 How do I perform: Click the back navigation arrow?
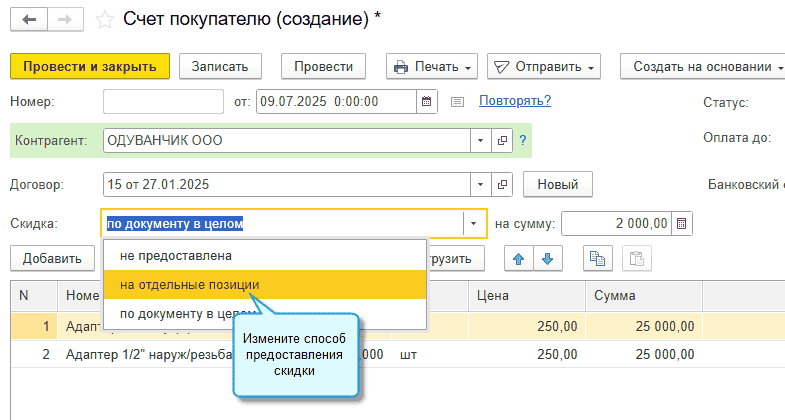pyautogui.click(x=28, y=19)
